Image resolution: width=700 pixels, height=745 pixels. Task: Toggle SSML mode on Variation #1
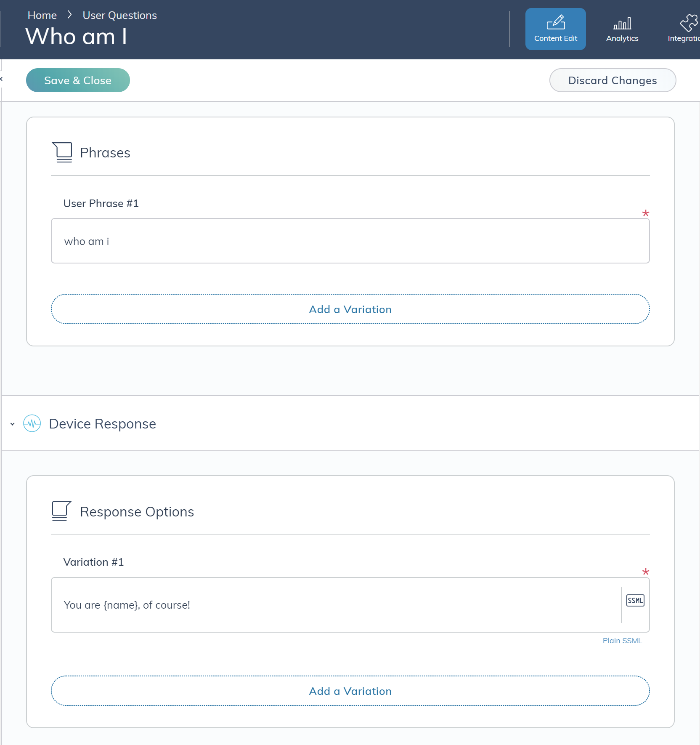click(x=635, y=601)
